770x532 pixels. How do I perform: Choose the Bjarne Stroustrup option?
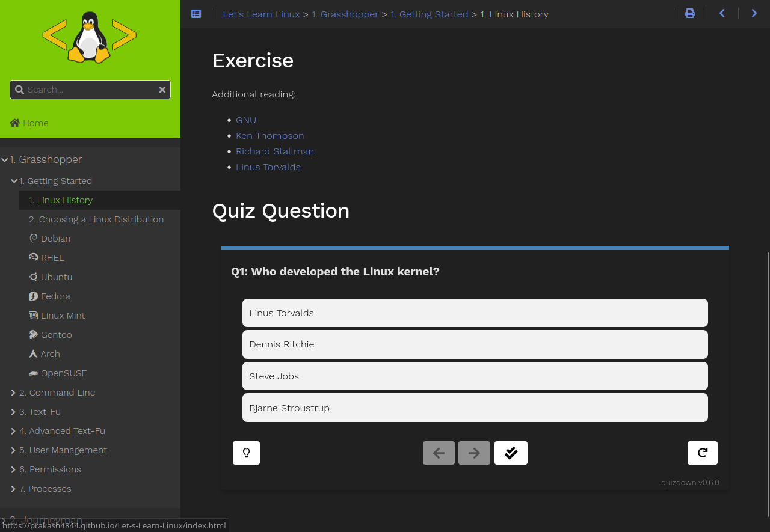coord(475,408)
